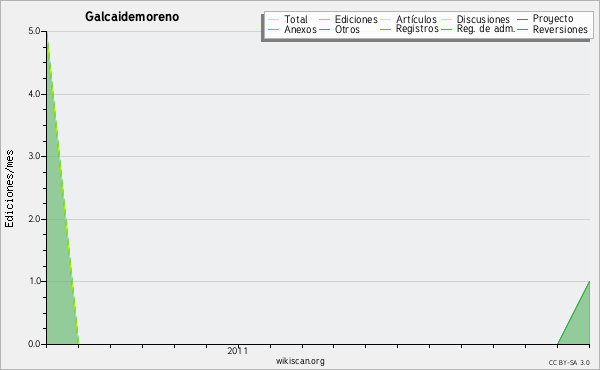Screen dimensions: 600x370
Task: Click the CC BY-SA 3.0 license text
Action: [569, 363]
